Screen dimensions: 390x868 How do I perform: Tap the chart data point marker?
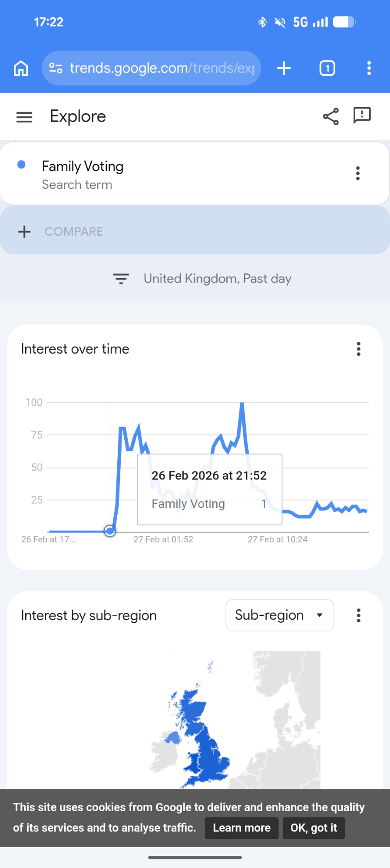(x=110, y=531)
